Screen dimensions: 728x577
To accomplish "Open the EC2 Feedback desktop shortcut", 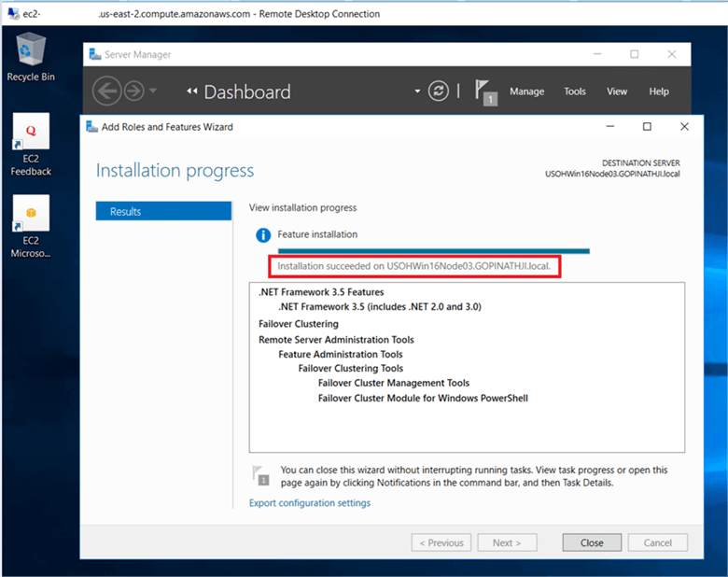I will 31,145.
